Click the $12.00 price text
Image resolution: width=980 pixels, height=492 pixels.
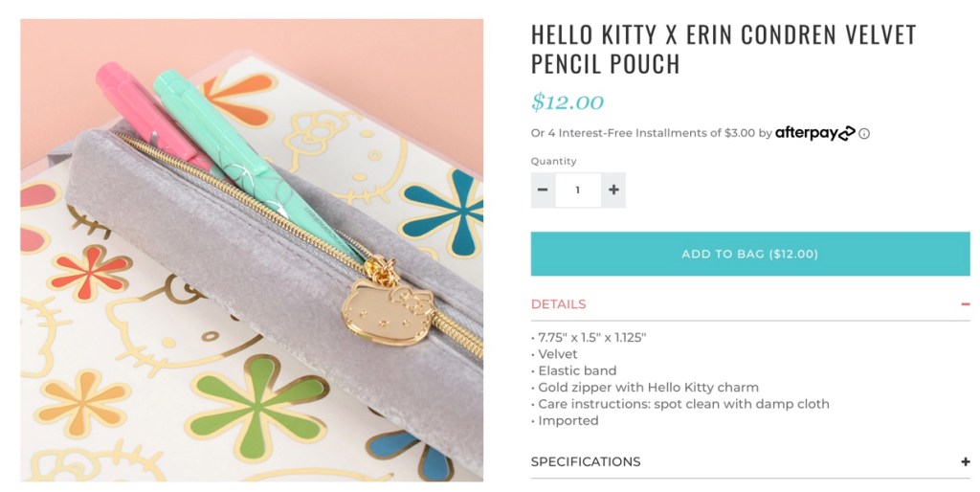pos(568,101)
